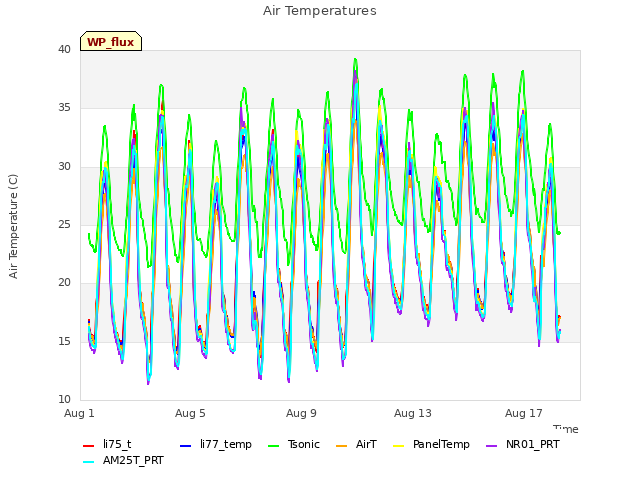This screenshot has width=640, height=480.
Task: Click the AM25T_PRT cyan legend swatch
Action: [89, 462]
